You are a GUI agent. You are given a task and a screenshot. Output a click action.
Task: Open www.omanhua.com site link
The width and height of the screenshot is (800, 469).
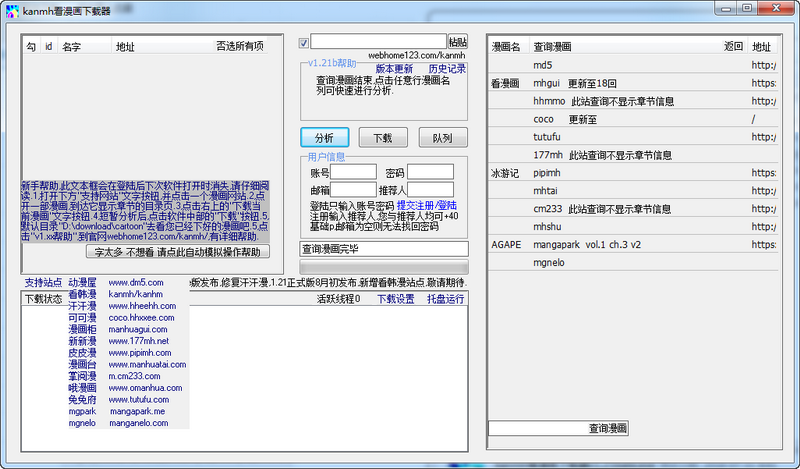coord(145,388)
